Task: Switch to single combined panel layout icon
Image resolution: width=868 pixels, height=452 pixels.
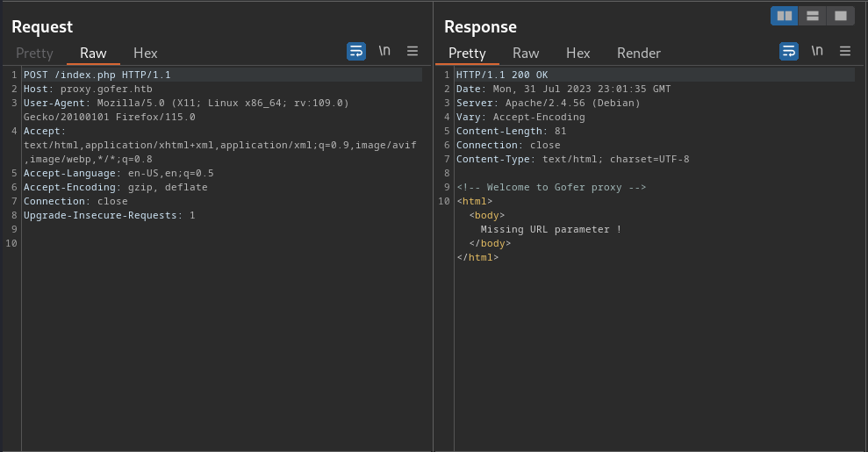Action: pyautogui.click(x=840, y=16)
